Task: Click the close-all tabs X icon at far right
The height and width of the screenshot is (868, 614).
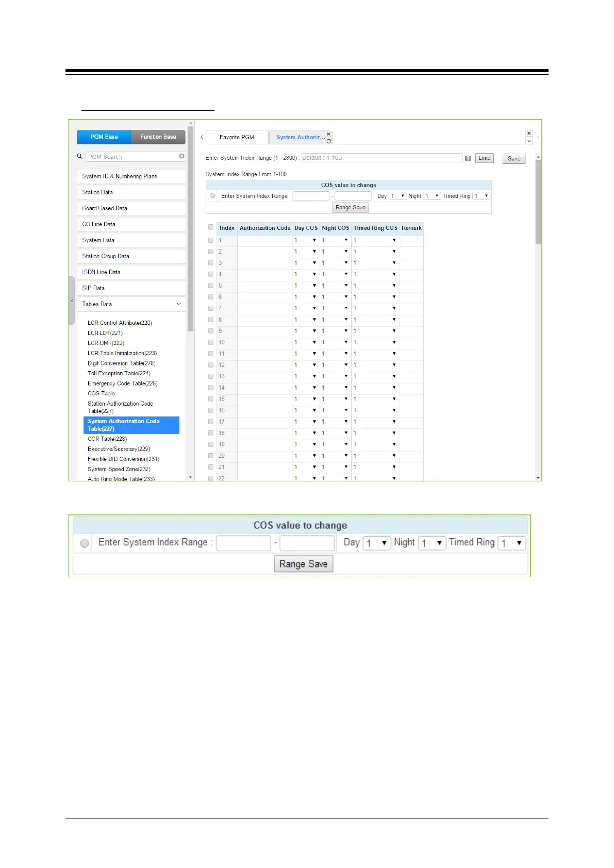Action: tap(529, 133)
